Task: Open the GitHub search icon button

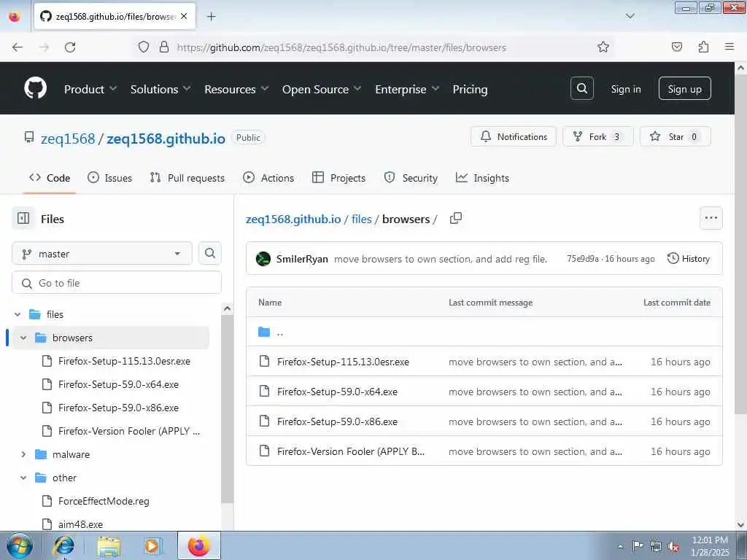Action: pyautogui.click(x=581, y=88)
